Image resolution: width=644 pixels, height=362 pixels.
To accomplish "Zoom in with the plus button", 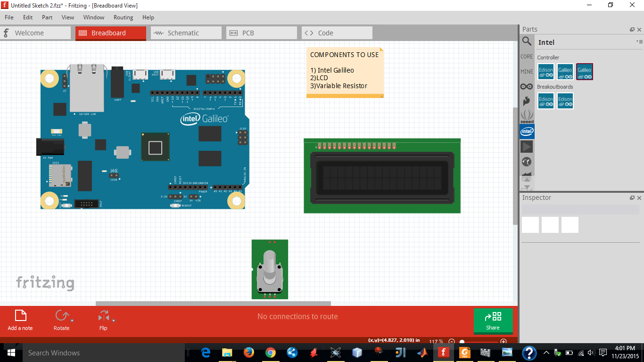I will (x=504, y=341).
